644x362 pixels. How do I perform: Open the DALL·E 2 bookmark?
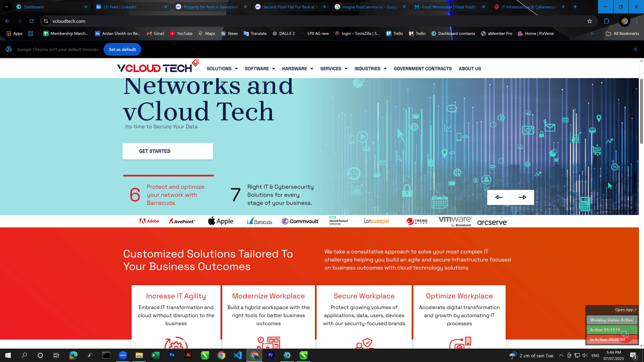point(283,34)
